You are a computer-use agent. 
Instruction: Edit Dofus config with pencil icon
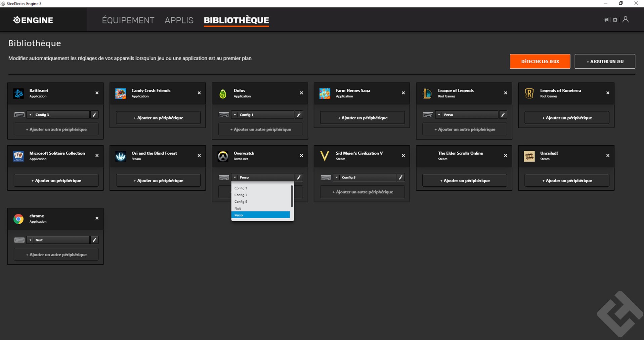[299, 115]
